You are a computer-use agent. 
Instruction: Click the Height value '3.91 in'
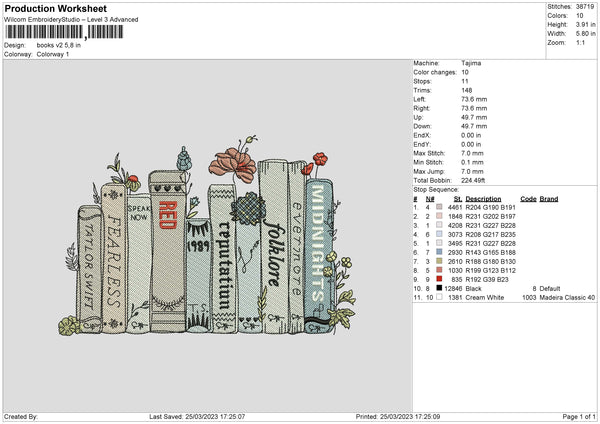click(585, 24)
